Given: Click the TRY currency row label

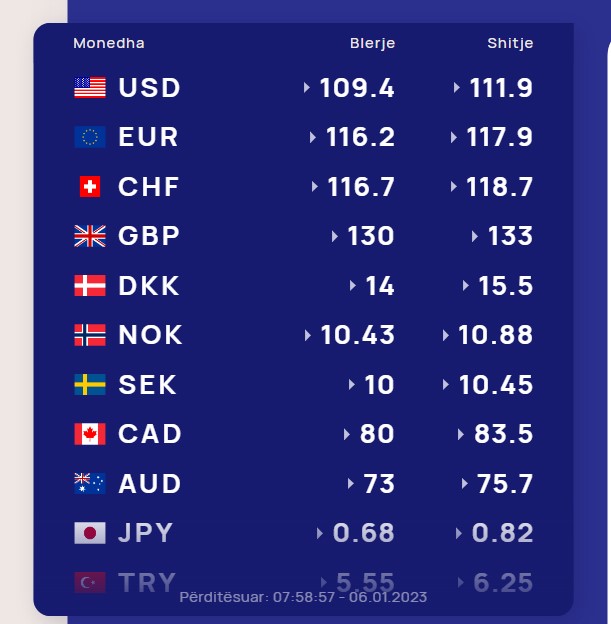Looking at the screenshot, I should pos(147,583).
